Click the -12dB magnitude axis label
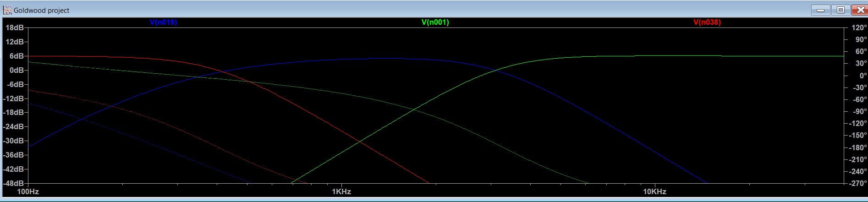 tap(13, 98)
